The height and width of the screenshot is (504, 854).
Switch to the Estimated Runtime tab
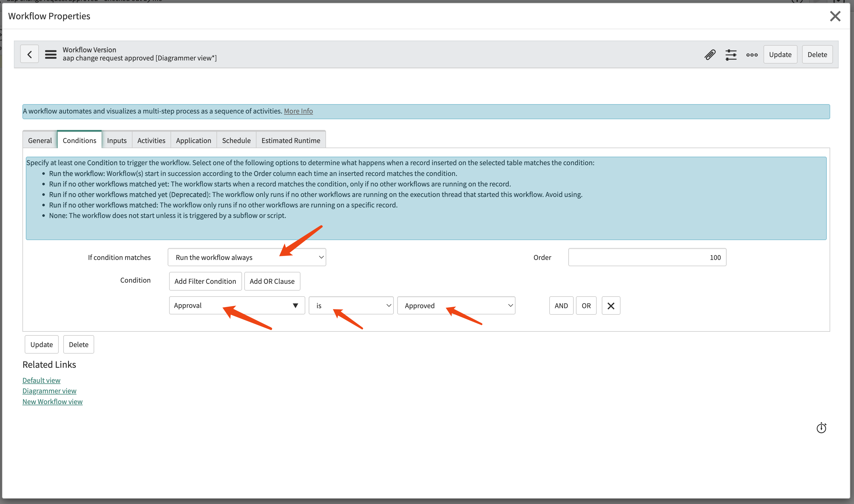click(x=291, y=140)
